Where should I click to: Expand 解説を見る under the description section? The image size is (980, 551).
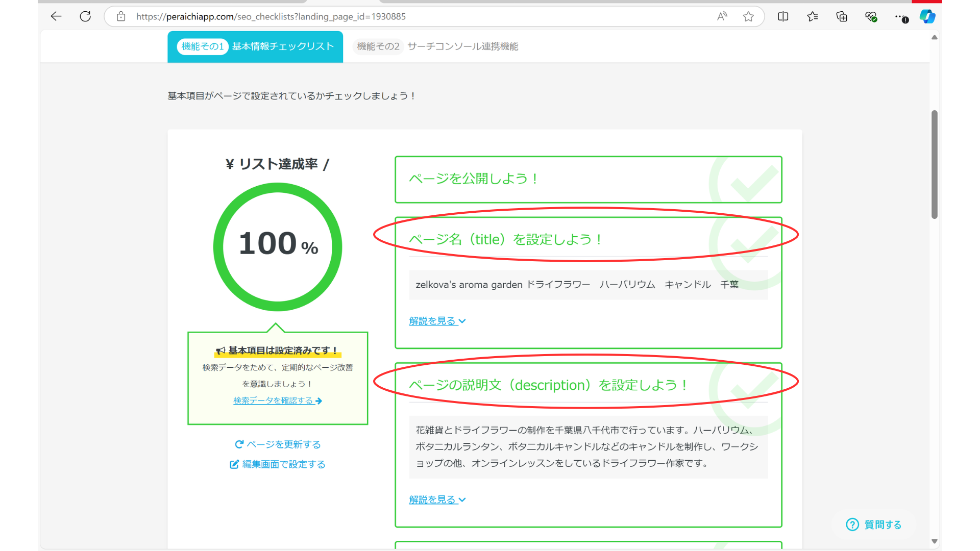[437, 499]
